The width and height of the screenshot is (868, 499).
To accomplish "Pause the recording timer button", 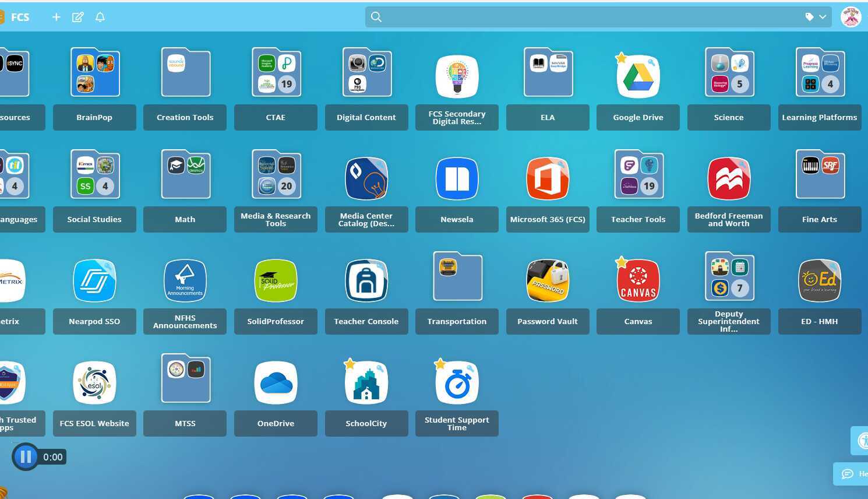I will click(25, 457).
